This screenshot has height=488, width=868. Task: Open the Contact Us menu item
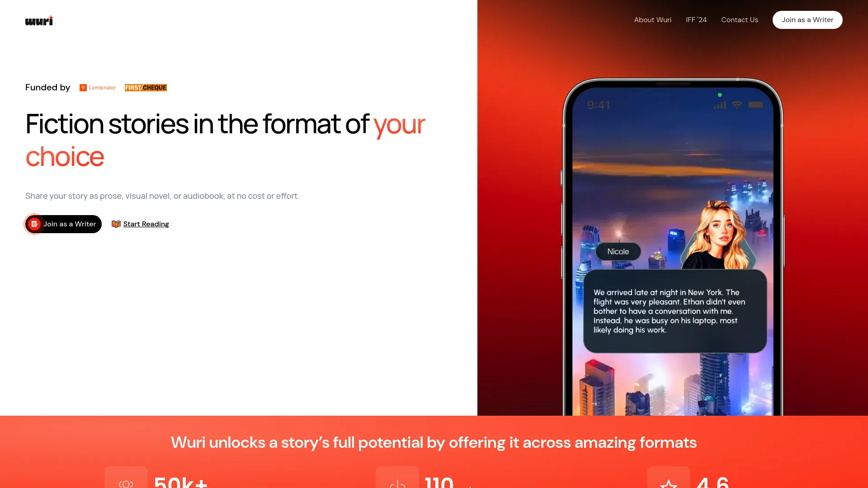[x=739, y=20]
